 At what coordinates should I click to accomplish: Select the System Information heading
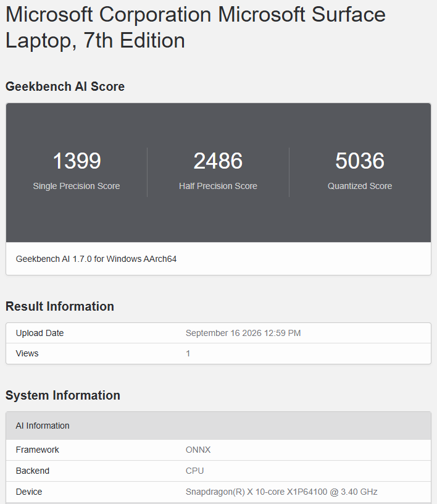(63, 395)
